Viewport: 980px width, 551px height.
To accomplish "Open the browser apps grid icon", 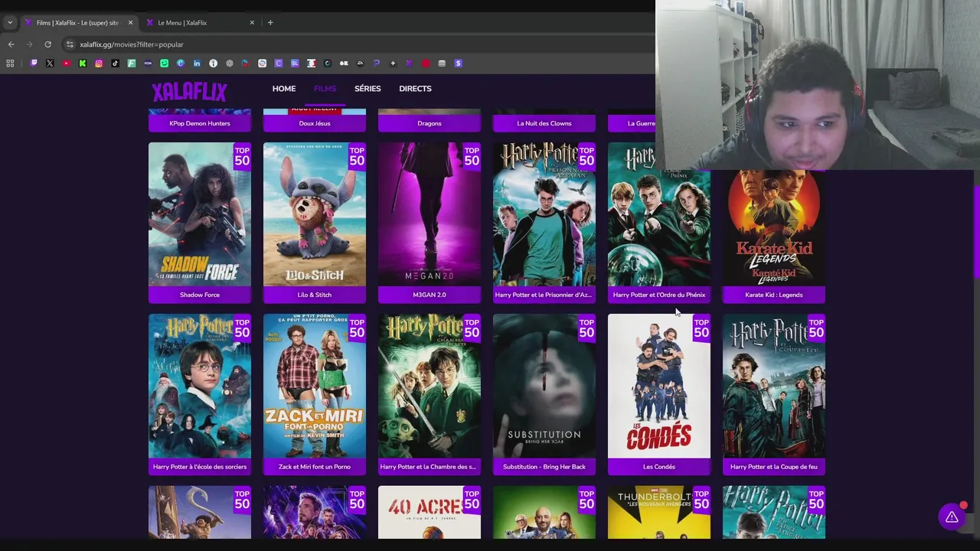I will point(10,64).
